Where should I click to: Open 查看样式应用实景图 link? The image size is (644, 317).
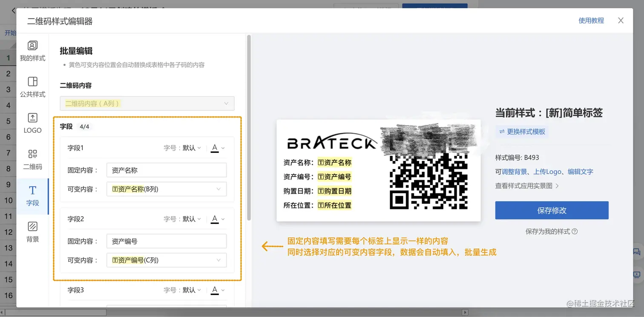click(527, 186)
